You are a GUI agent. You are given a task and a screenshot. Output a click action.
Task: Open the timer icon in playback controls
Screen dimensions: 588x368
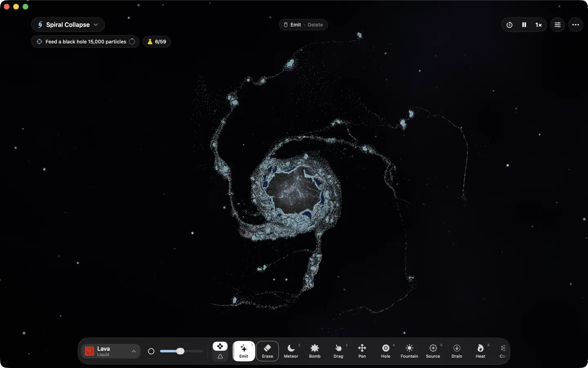click(510, 25)
